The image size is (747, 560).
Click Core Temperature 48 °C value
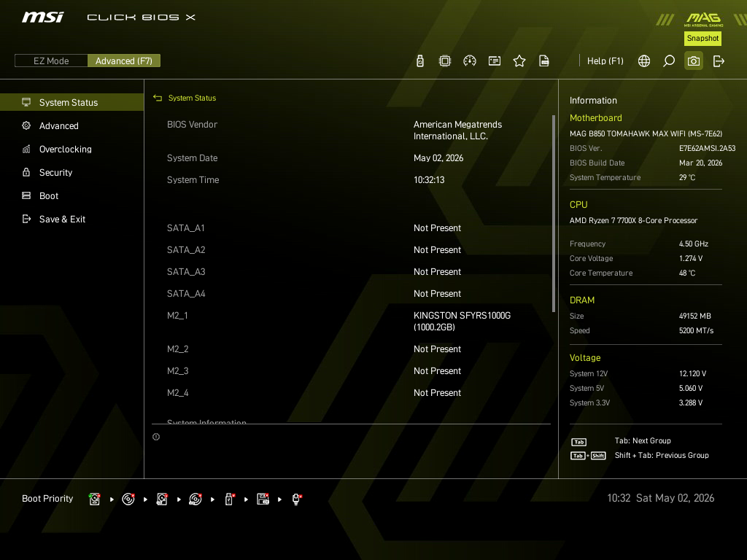[687, 273]
